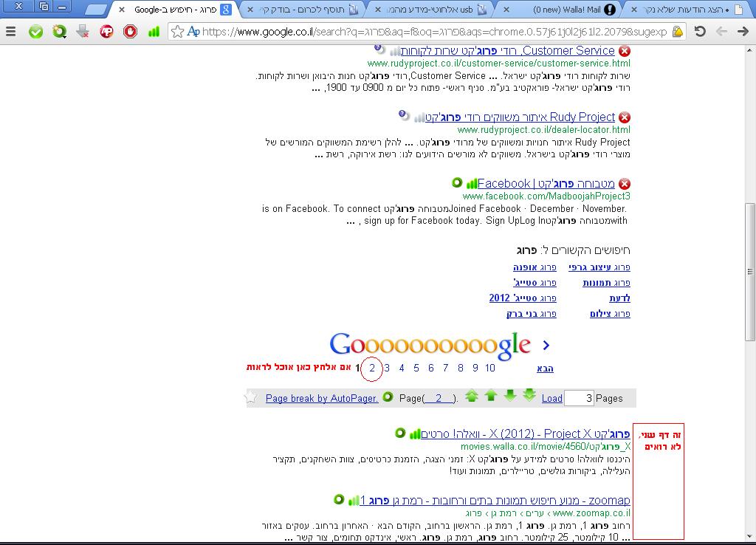The height and width of the screenshot is (545, 756).
Task: Open the green circular extension with dropdown arrow
Action: tap(59, 32)
